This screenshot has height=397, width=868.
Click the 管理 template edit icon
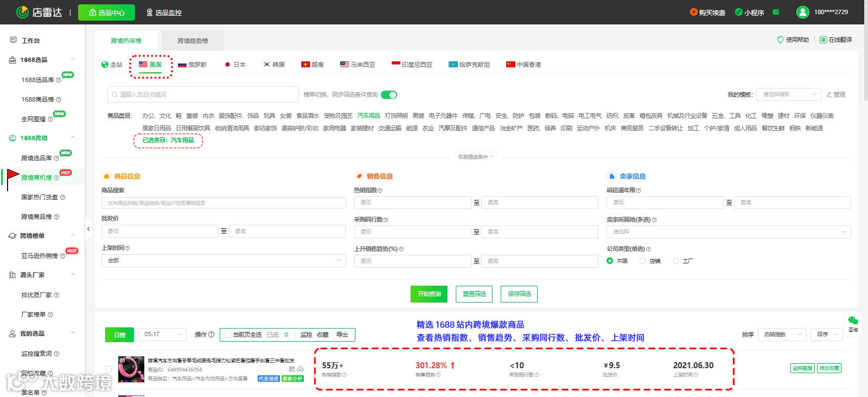pyautogui.click(x=829, y=94)
